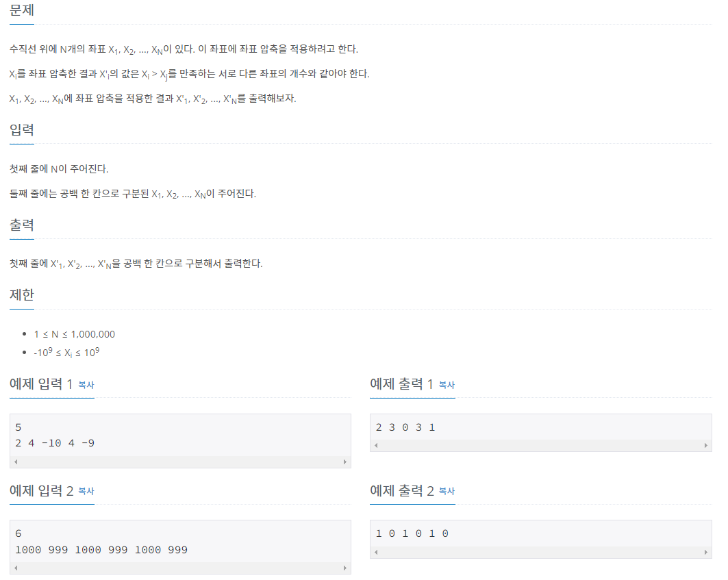Click the example input 1 text '2 4 -10 4 -9'
Screen dimensions: 728x580
click(55, 444)
